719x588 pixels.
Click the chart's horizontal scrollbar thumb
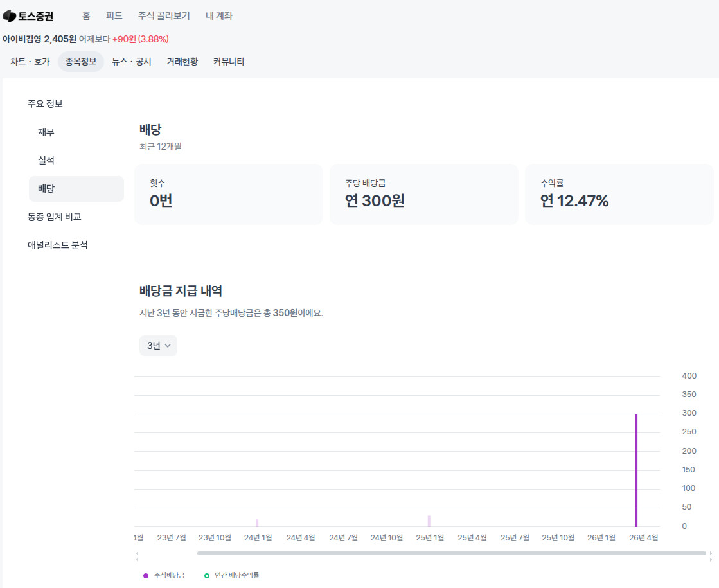(x=451, y=553)
